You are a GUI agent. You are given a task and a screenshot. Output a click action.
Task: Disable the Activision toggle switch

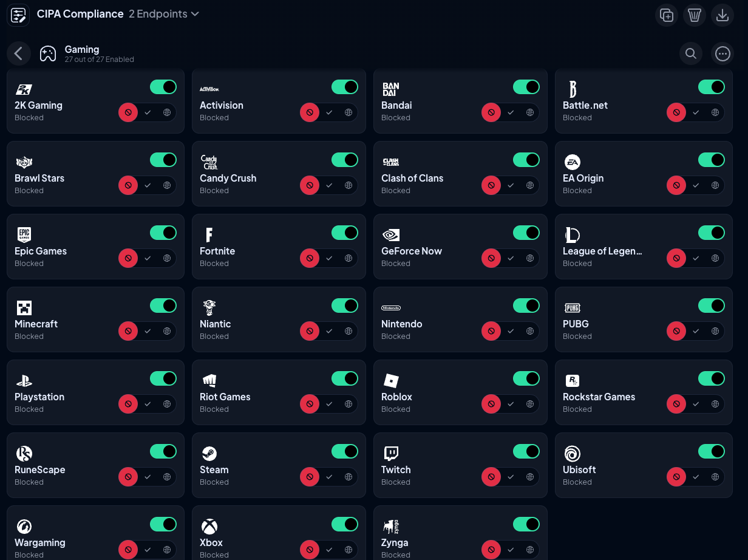click(345, 87)
